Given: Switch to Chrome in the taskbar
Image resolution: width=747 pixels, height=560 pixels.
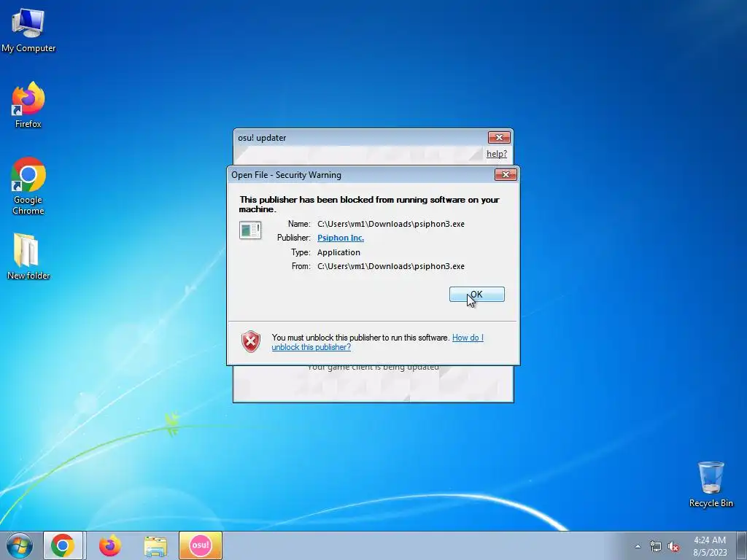Looking at the screenshot, I should point(63,545).
